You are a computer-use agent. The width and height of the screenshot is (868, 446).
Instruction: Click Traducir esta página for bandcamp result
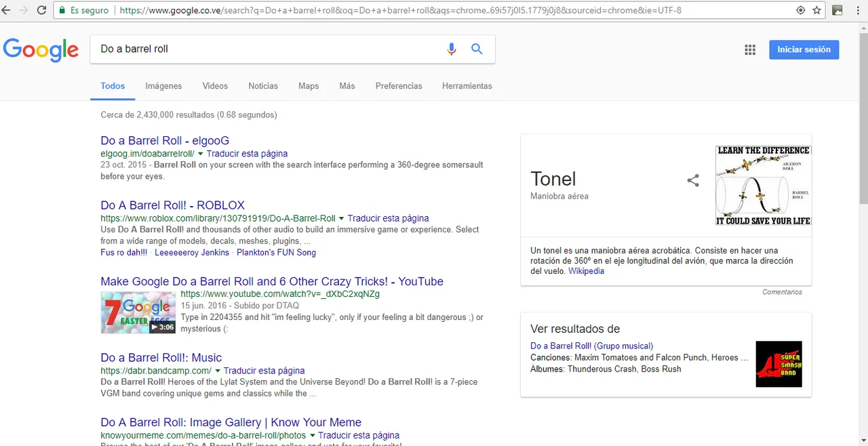tap(264, 371)
